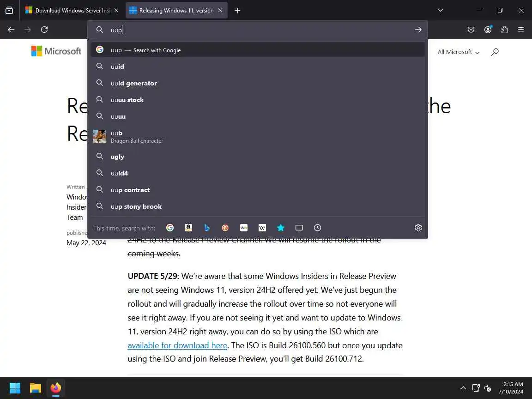Choose the 'ugly' suggestion
532x399 pixels.
click(258, 157)
